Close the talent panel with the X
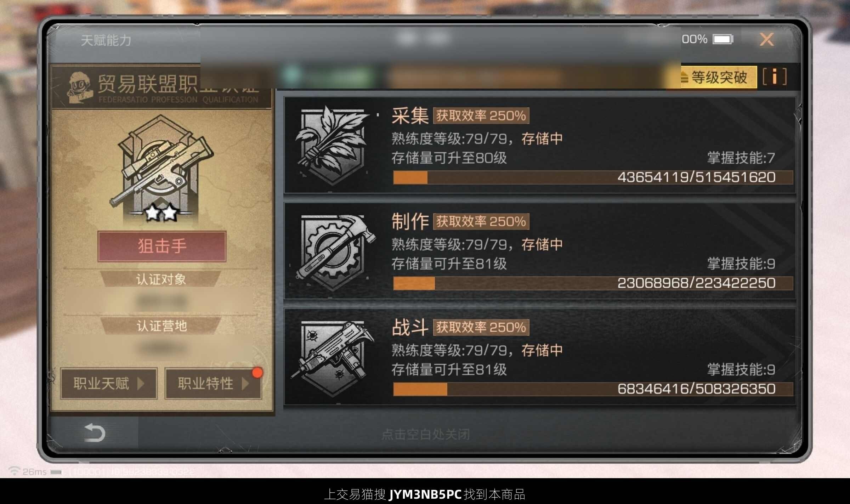Image resolution: width=850 pixels, height=504 pixels. click(767, 39)
